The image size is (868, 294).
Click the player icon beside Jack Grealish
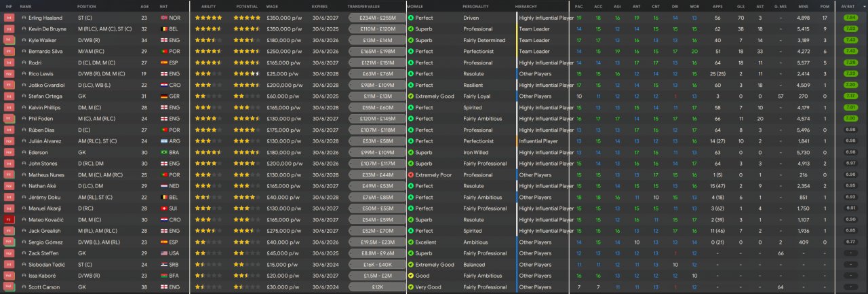click(24, 231)
